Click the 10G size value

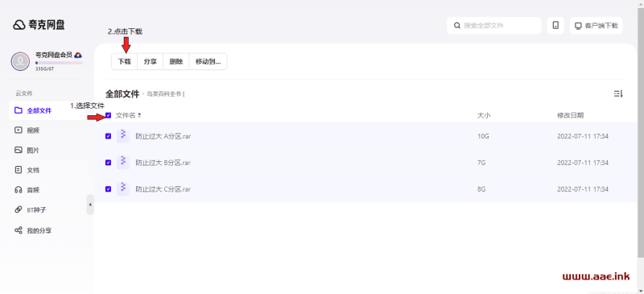click(483, 136)
